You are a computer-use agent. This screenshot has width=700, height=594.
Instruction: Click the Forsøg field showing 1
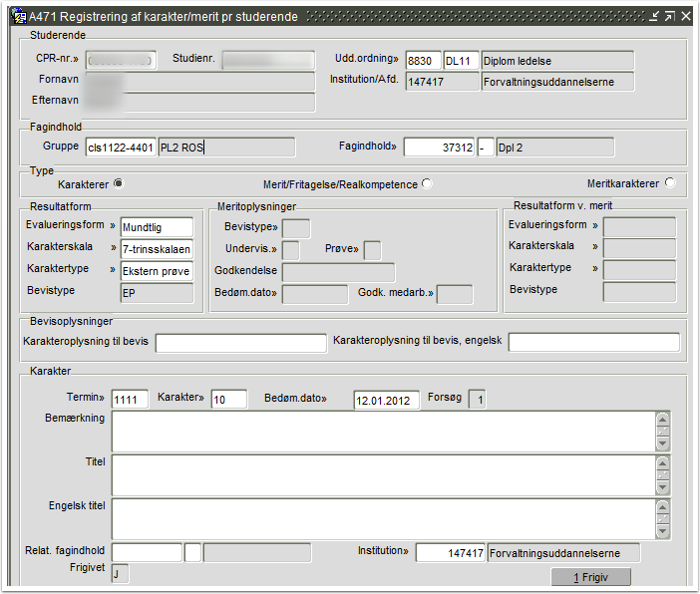[x=478, y=399]
